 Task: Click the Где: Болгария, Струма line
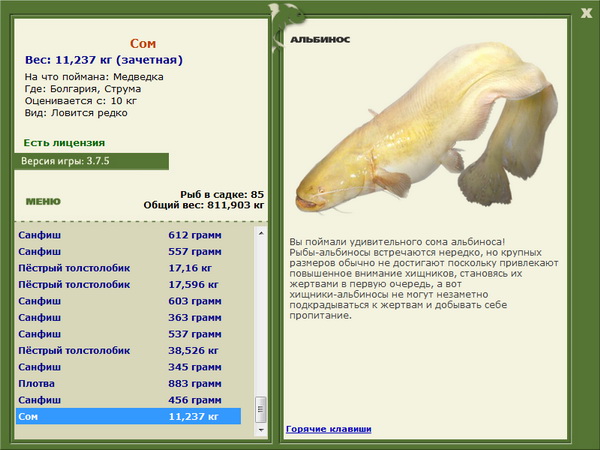coord(83,89)
